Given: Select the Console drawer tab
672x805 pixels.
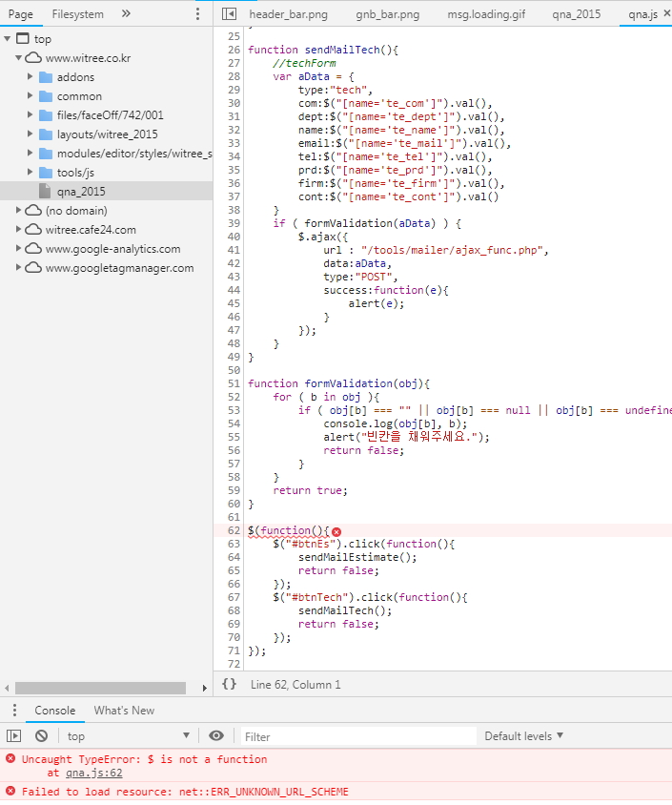Looking at the screenshot, I should click(55, 710).
